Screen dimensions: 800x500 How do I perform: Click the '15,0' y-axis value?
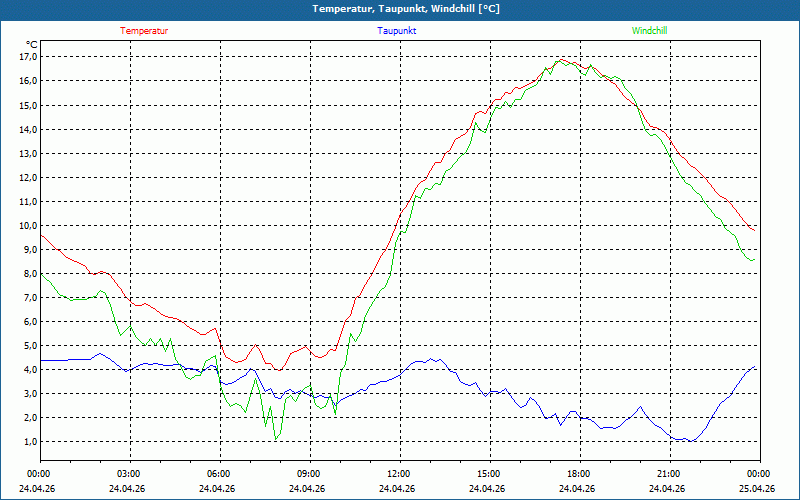[x=29, y=105]
